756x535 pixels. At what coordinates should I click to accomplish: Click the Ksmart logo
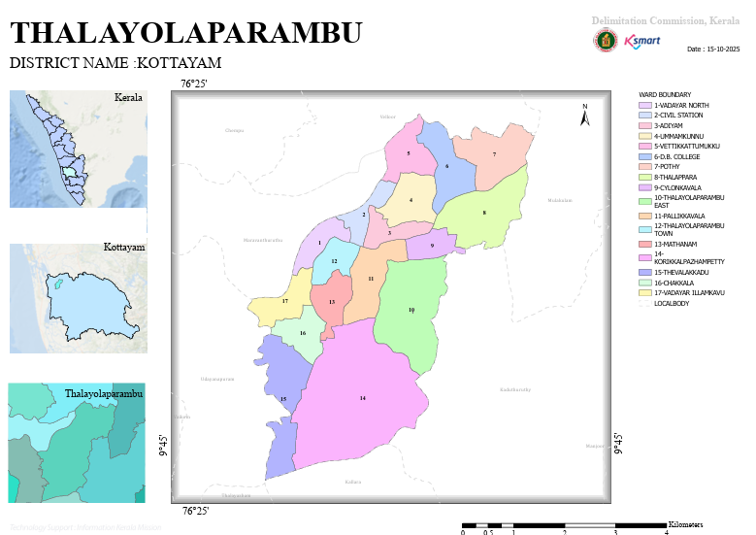coord(642,41)
